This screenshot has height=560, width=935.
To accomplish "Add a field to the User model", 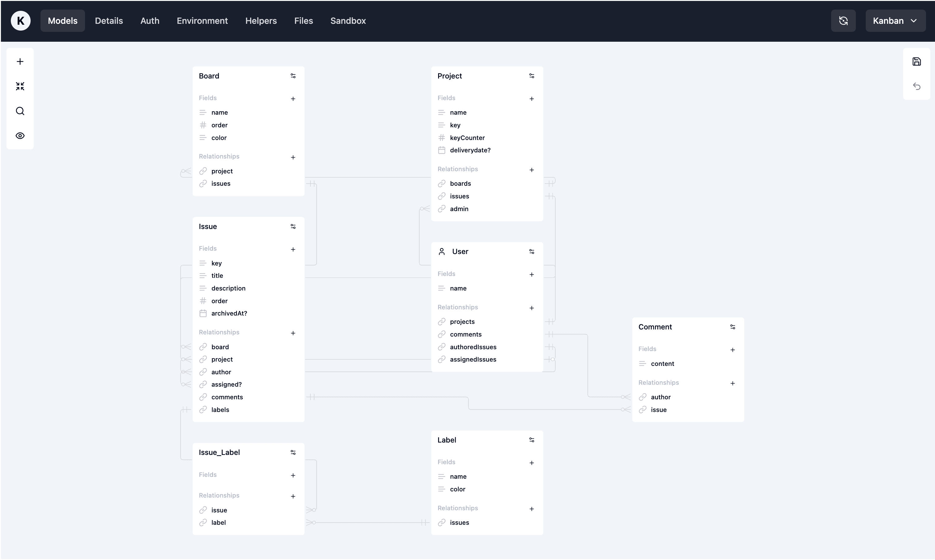I will [532, 275].
